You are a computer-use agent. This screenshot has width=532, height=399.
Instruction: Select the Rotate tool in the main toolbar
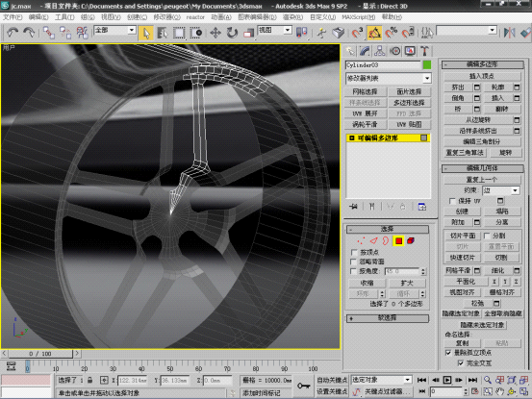tap(232, 33)
